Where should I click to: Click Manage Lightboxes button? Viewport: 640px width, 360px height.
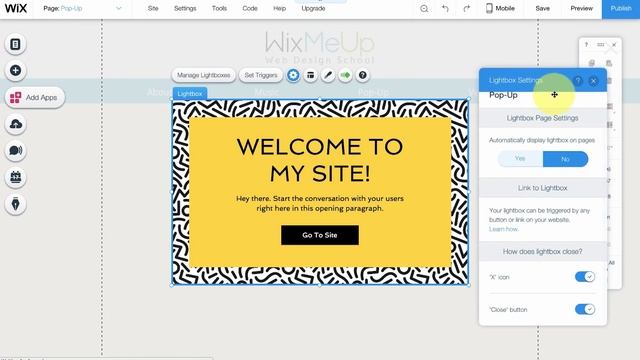tap(204, 75)
